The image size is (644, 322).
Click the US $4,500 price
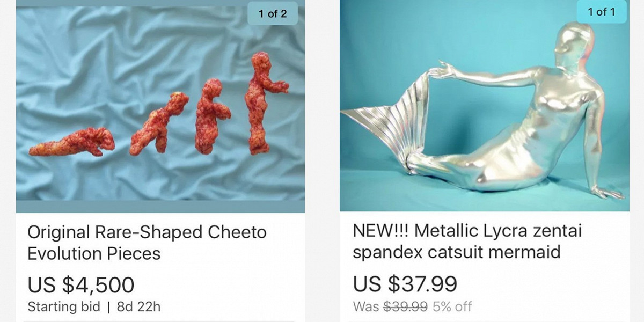click(81, 285)
